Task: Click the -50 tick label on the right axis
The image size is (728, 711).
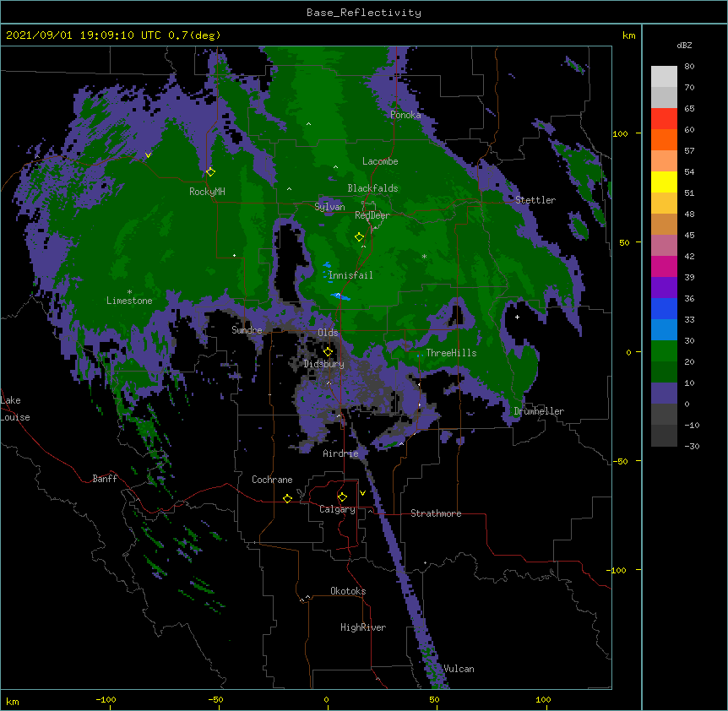Action: click(x=620, y=461)
